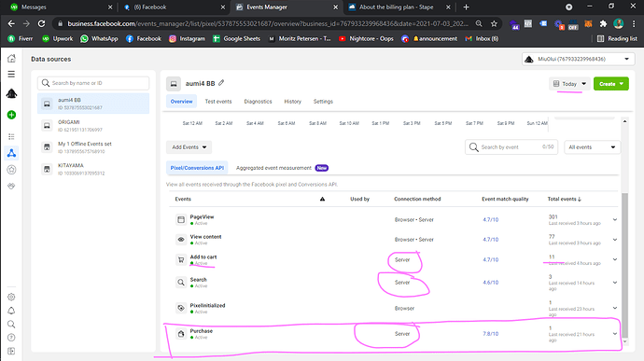Click the View content eye icon

(x=181, y=240)
